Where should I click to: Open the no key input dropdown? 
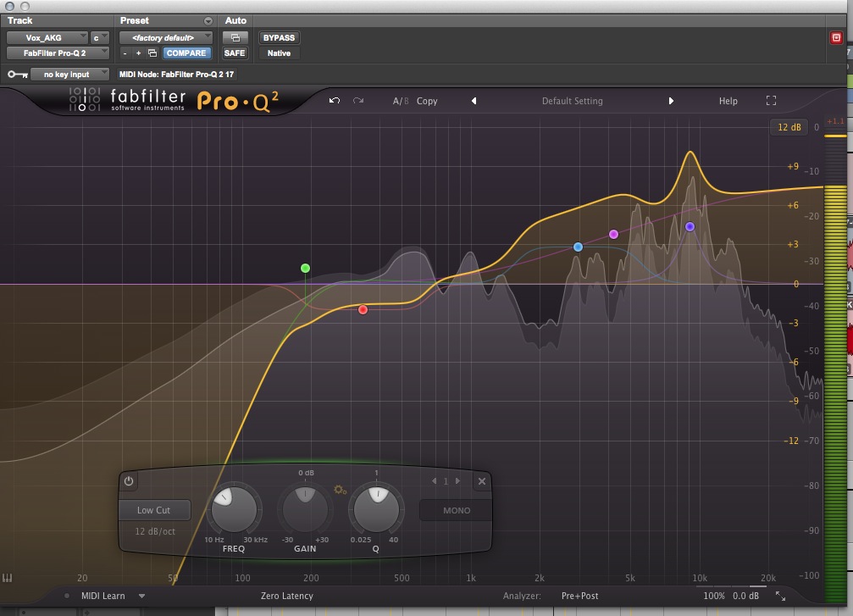(x=69, y=74)
